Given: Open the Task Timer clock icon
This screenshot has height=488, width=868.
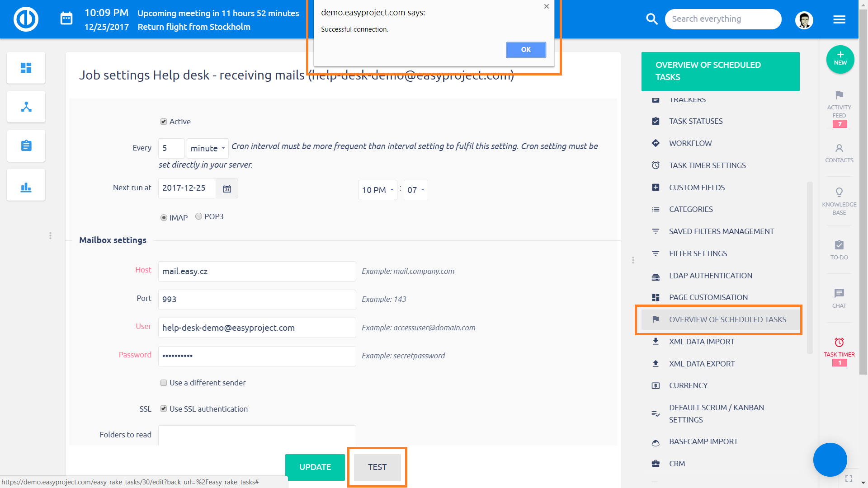Looking at the screenshot, I should pos(839,342).
